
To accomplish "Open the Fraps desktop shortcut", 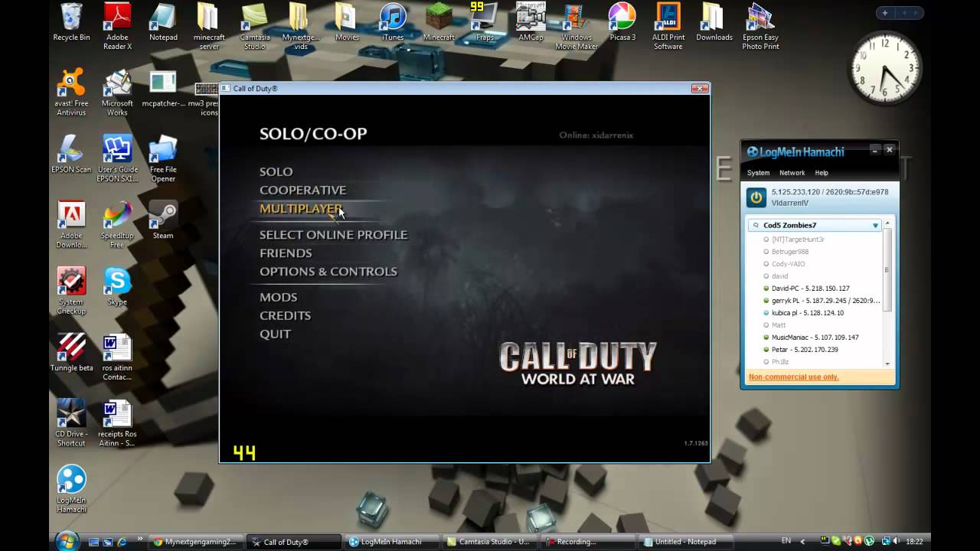I will pos(485,23).
